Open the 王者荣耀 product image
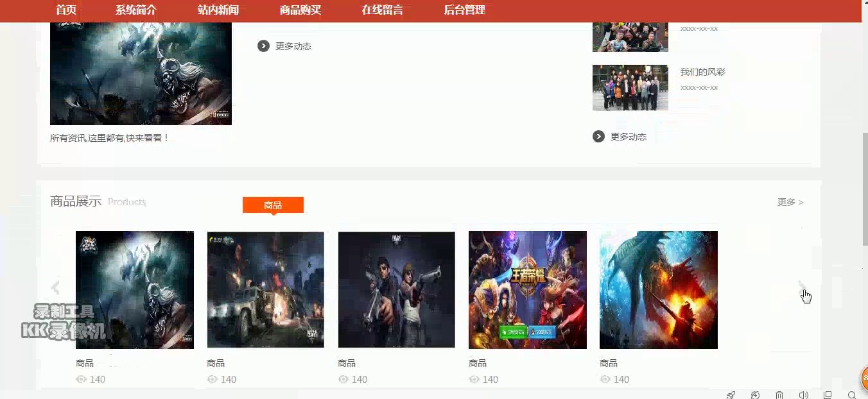The width and height of the screenshot is (868, 399). 528,290
